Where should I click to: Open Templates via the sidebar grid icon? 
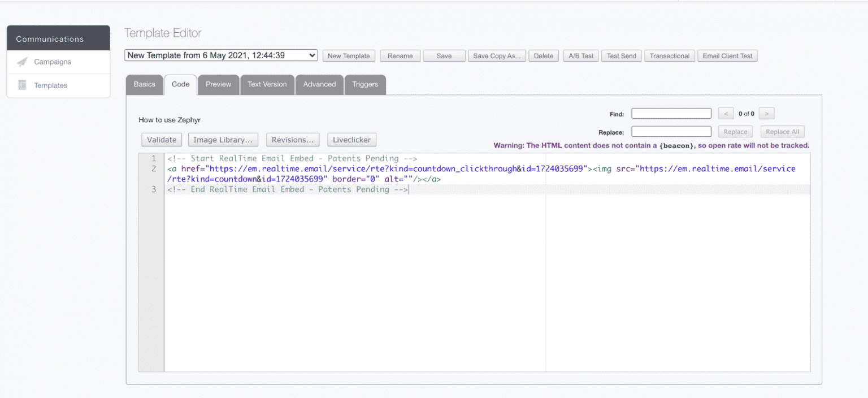pyautogui.click(x=23, y=85)
